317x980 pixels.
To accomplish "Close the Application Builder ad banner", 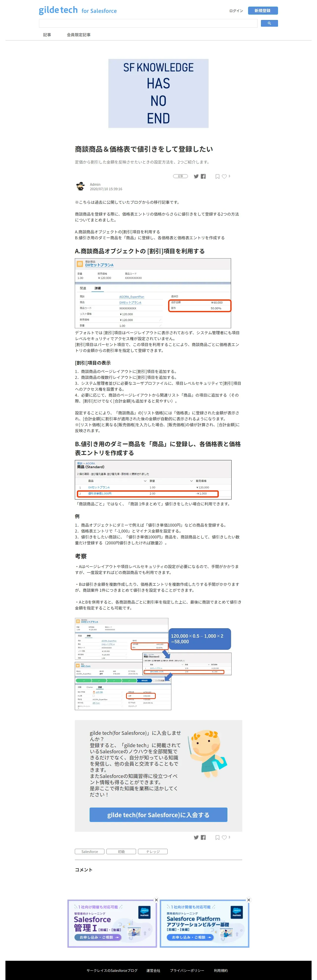I will tap(249, 900).
